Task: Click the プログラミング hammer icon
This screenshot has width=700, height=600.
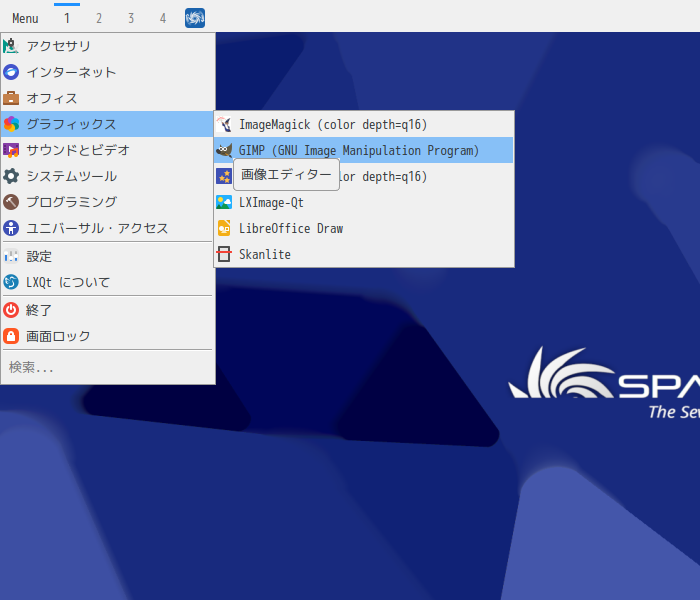Action: (11, 202)
